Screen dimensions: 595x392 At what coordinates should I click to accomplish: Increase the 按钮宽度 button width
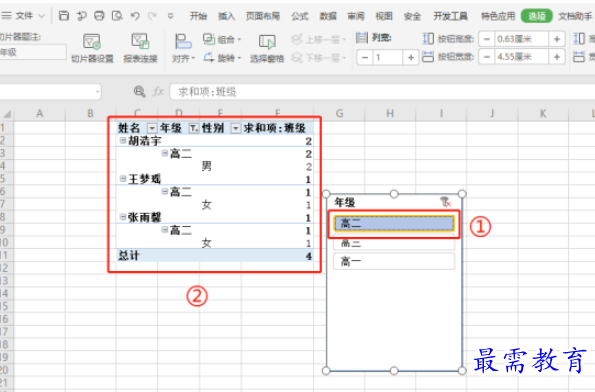pyautogui.click(x=557, y=57)
